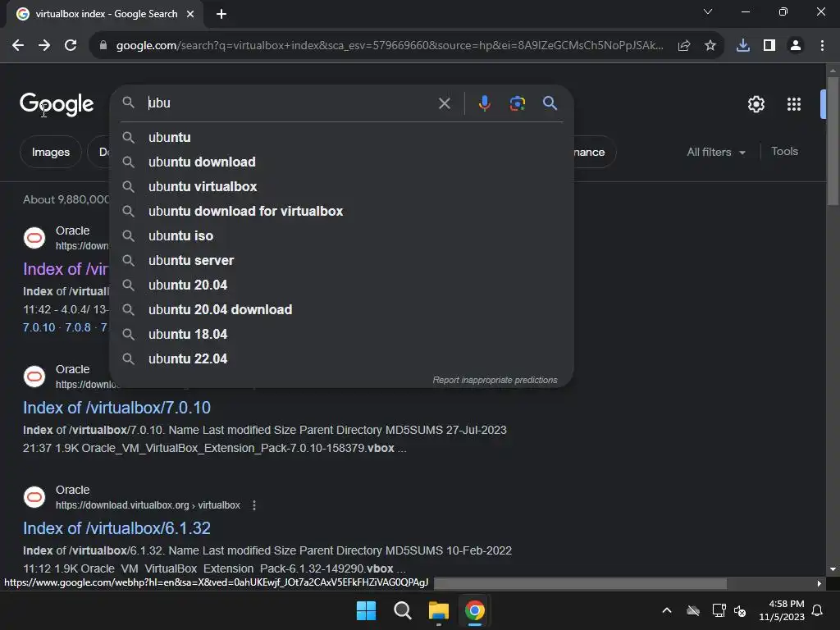Select suggestion 'ubuntu server'
The width and height of the screenshot is (840, 630).
[x=341, y=260]
